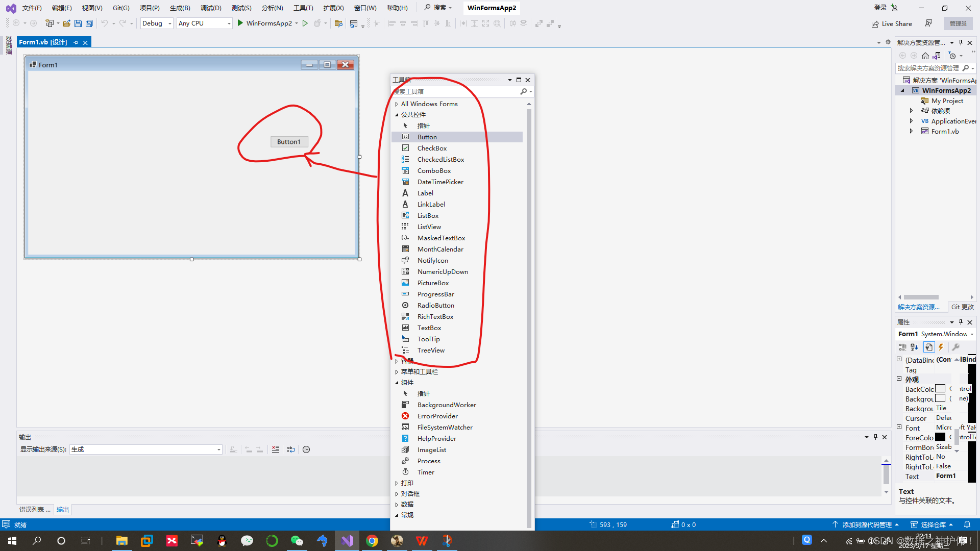
Task: Open the 调试(D) menu
Action: tap(211, 8)
